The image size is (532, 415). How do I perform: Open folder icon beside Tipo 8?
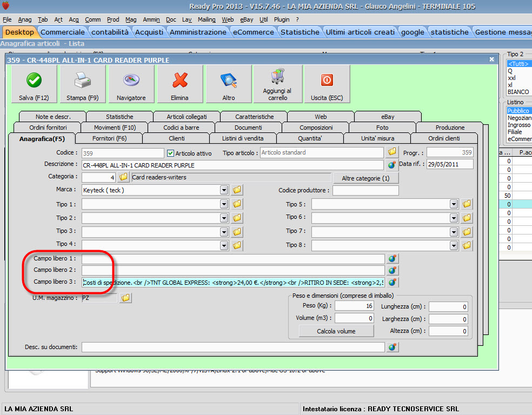467,245
